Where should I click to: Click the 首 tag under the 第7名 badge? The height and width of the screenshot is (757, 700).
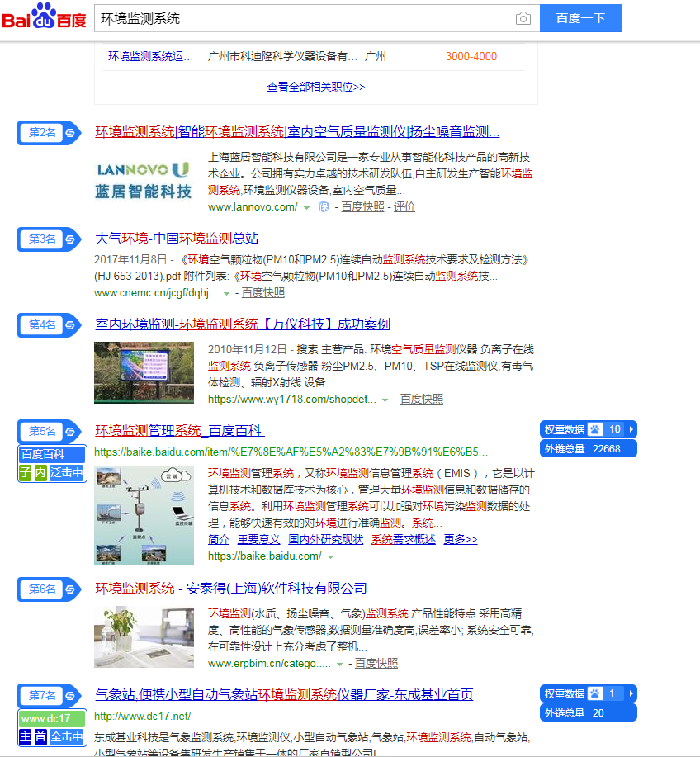pyautogui.click(x=40, y=736)
